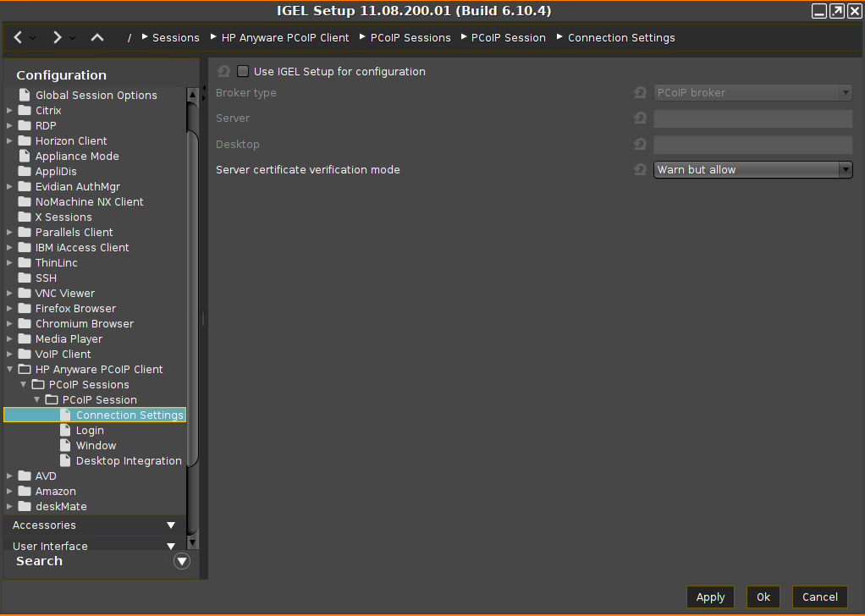865x616 pixels.
Task: Click the folder icon beside HP Anyware PCoIP Client
Action: tap(23, 369)
